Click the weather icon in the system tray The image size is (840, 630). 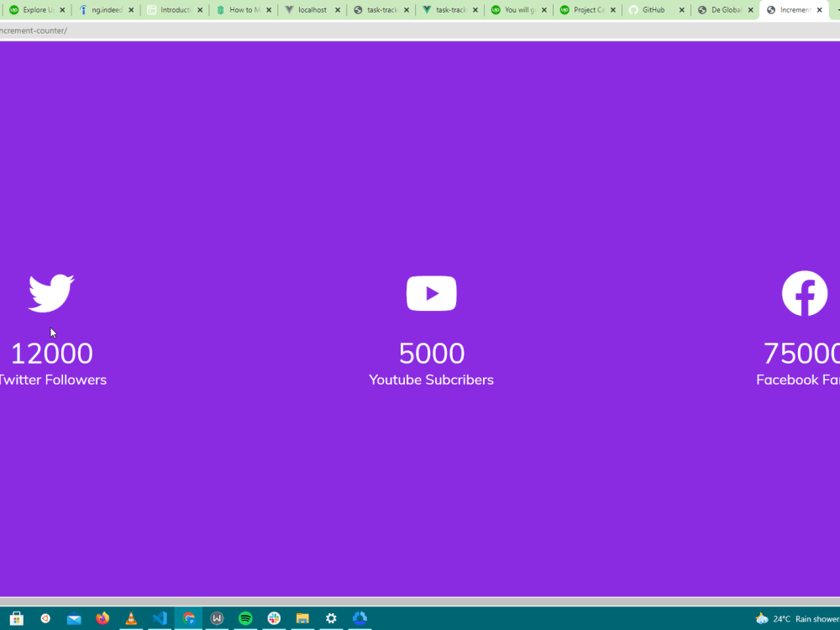pyautogui.click(x=762, y=619)
